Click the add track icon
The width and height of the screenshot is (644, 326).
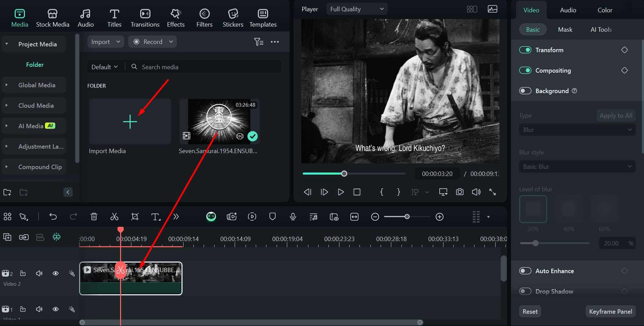click(7, 237)
